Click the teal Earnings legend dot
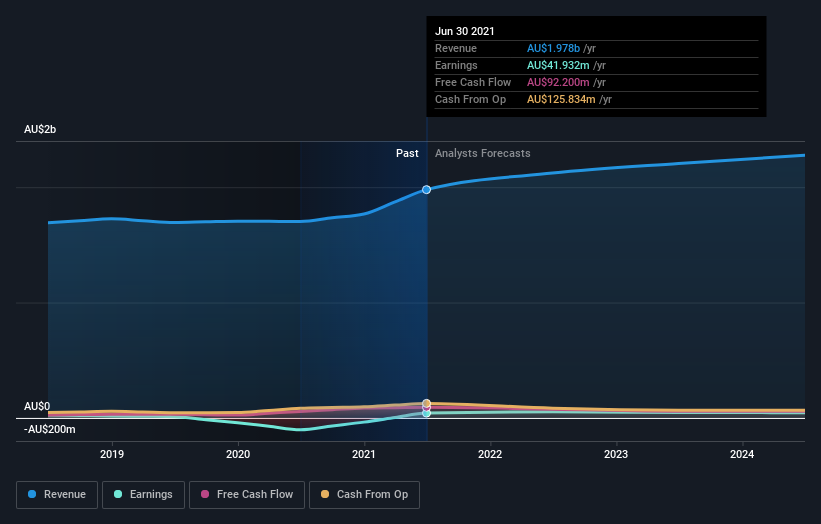Viewport: 821px width, 524px height. pos(118,494)
